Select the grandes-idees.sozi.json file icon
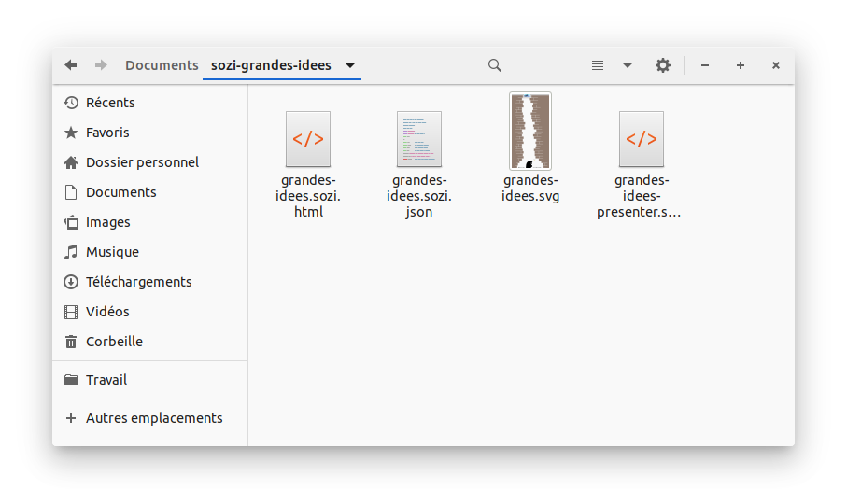Screen dimensions: 847x504 click(x=418, y=139)
